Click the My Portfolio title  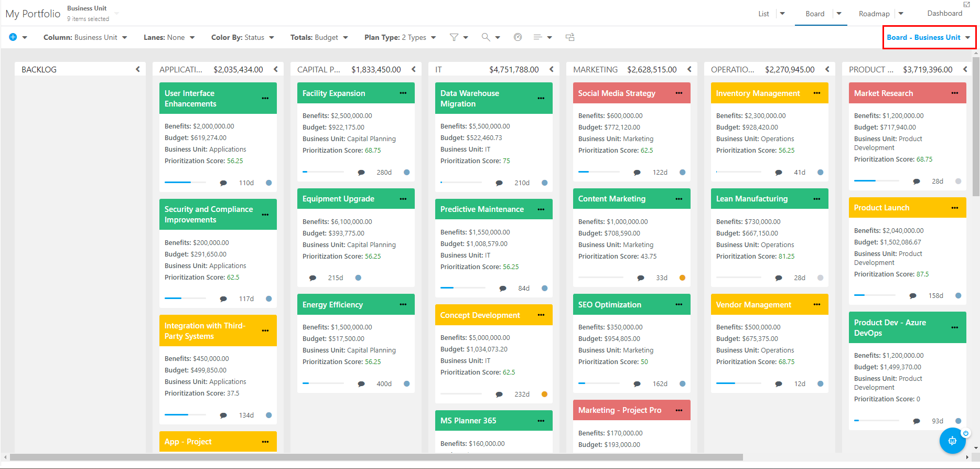pos(33,14)
